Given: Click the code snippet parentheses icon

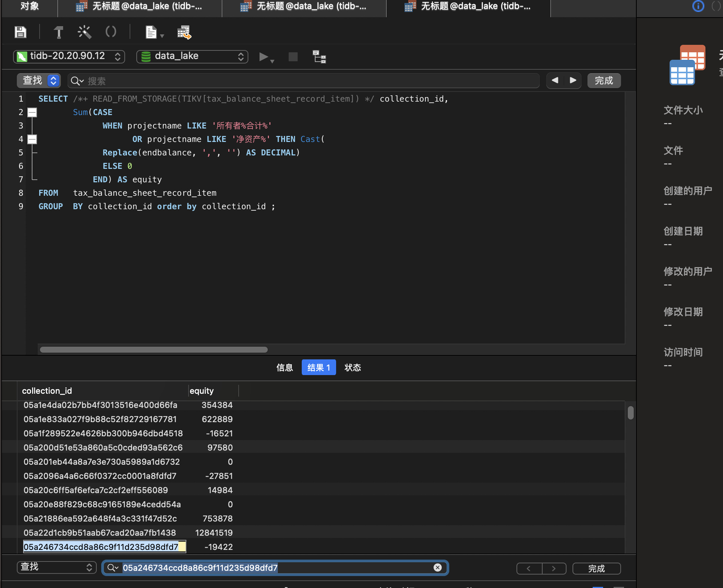Looking at the screenshot, I should pyautogui.click(x=111, y=32).
